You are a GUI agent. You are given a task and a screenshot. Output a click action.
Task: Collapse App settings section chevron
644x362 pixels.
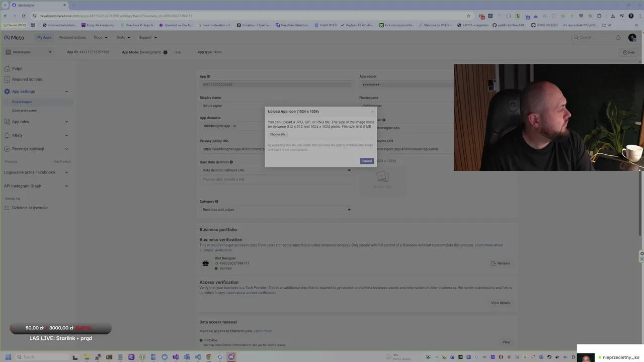[66, 92]
